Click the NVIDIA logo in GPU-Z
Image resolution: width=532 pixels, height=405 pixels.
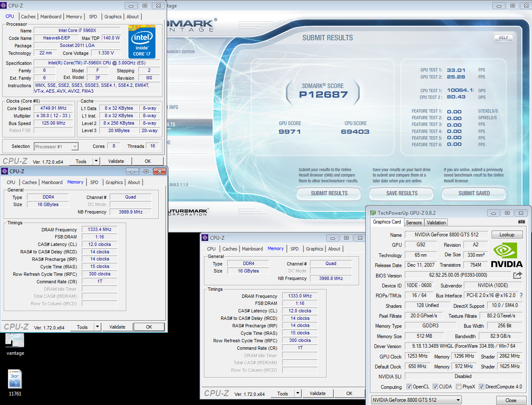(507, 255)
